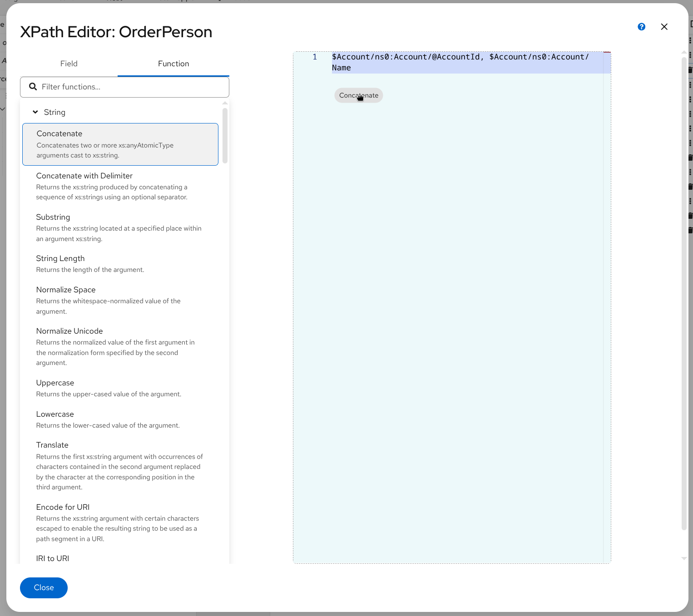Click the Concatenate drag chip in editor
Viewport: 693px width, 616px height.
pyautogui.click(x=359, y=95)
